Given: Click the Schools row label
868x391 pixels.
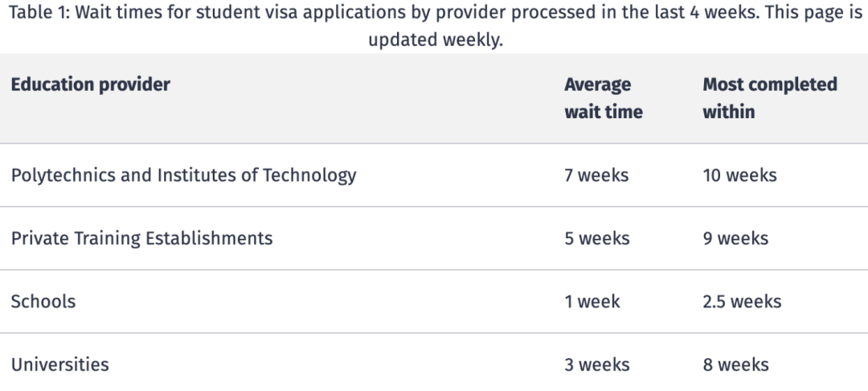Looking at the screenshot, I should pyautogui.click(x=43, y=301).
